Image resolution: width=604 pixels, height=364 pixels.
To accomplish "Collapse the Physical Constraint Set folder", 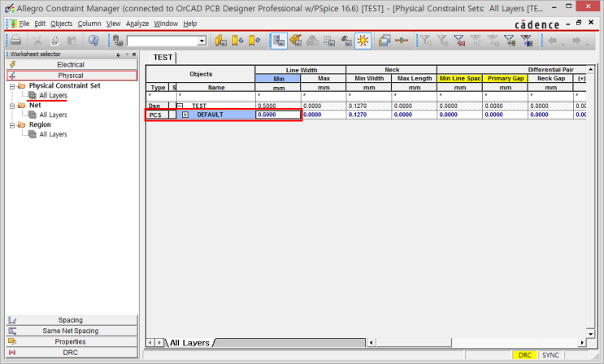I will pos(12,86).
